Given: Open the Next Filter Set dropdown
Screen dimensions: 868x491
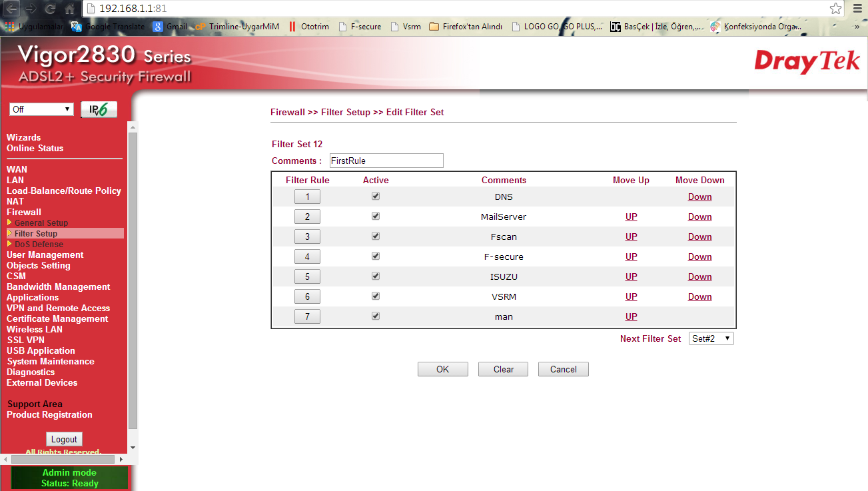Looking at the screenshot, I should pyautogui.click(x=711, y=338).
